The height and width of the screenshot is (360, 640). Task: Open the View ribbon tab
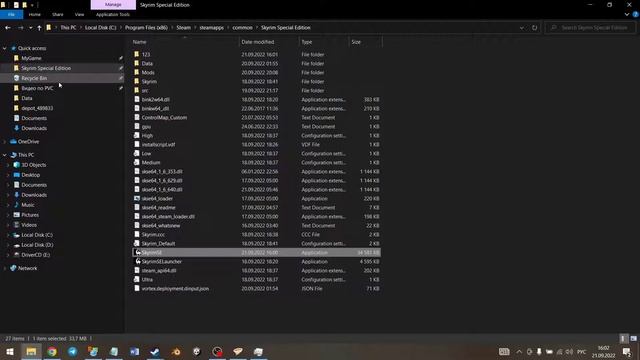click(x=79, y=14)
